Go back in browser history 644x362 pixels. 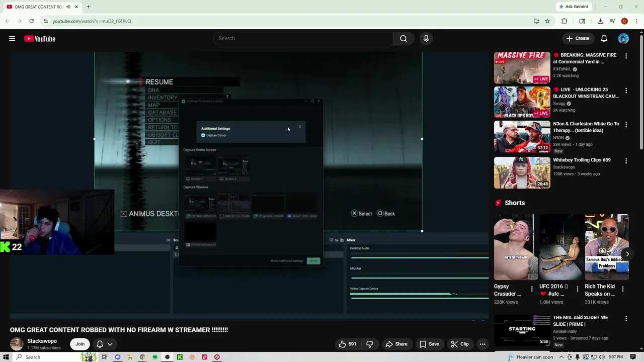point(7,21)
